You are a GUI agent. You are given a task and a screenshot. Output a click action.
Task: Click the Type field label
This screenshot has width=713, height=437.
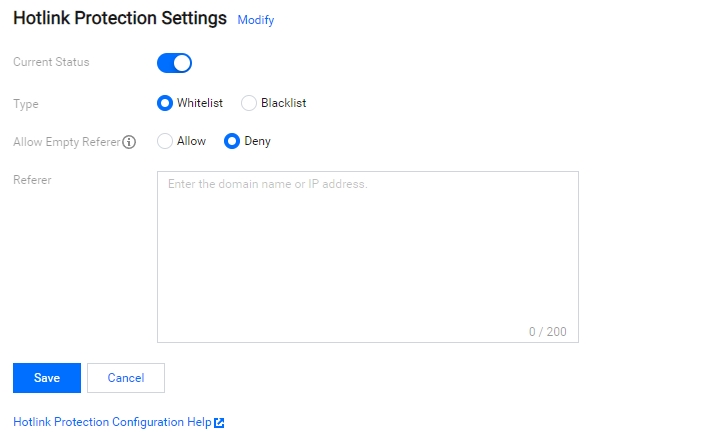tap(26, 104)
